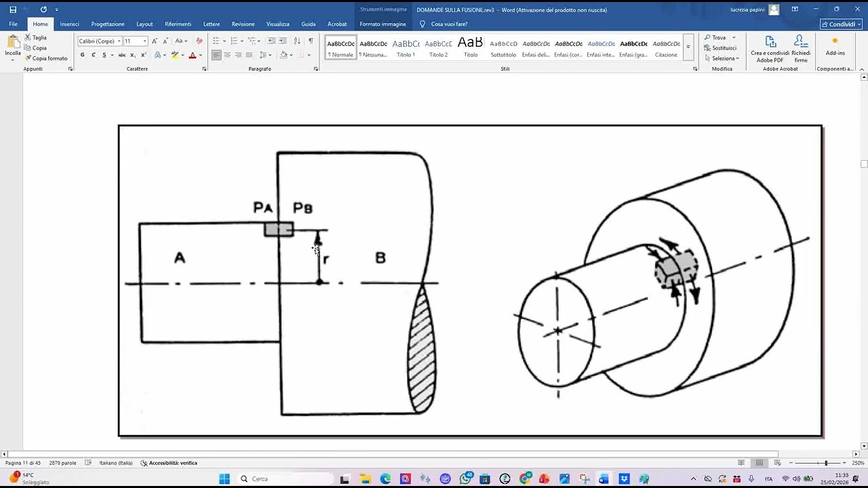Viewport: 868px width, 488px height.
Task: Open Windows Start menu
Action: click(x=224, y=479)
